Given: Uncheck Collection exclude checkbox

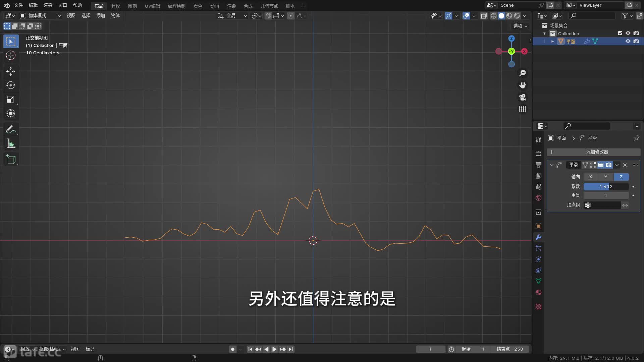Looking at the screenshot, I should click(x=620, y=33).
